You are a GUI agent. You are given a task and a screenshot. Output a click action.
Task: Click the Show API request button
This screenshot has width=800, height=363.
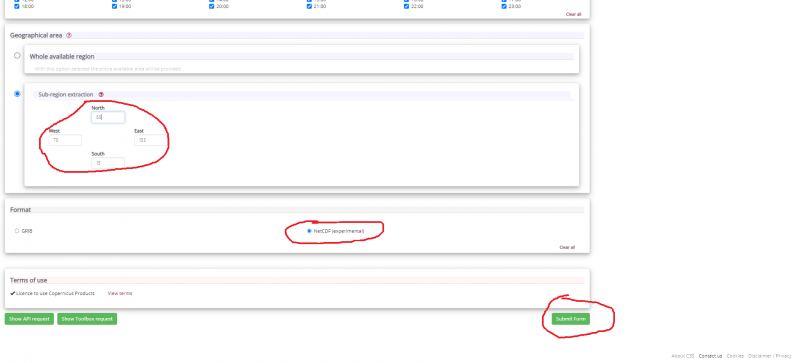click(29, 319)
